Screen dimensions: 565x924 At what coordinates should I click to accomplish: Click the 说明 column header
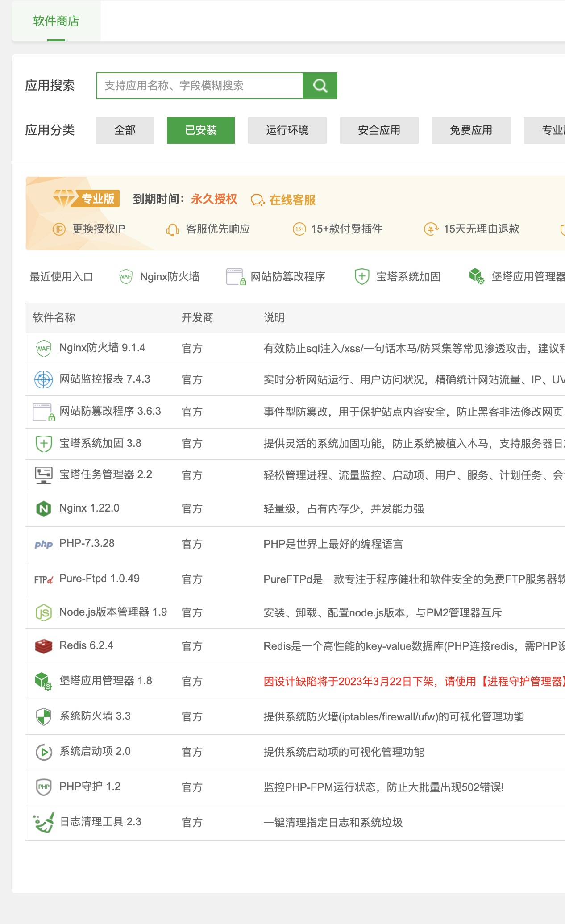pos(274,318)
